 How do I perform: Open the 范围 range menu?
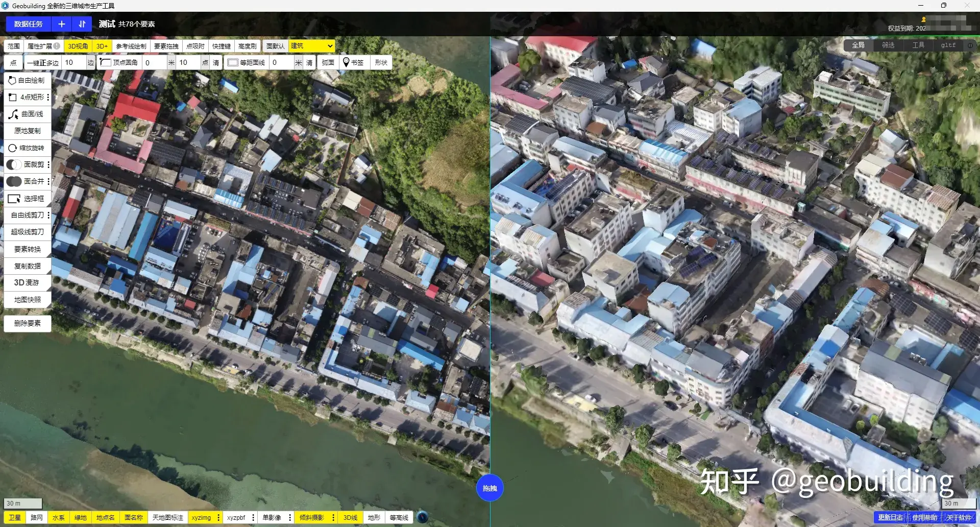[14, 46]
